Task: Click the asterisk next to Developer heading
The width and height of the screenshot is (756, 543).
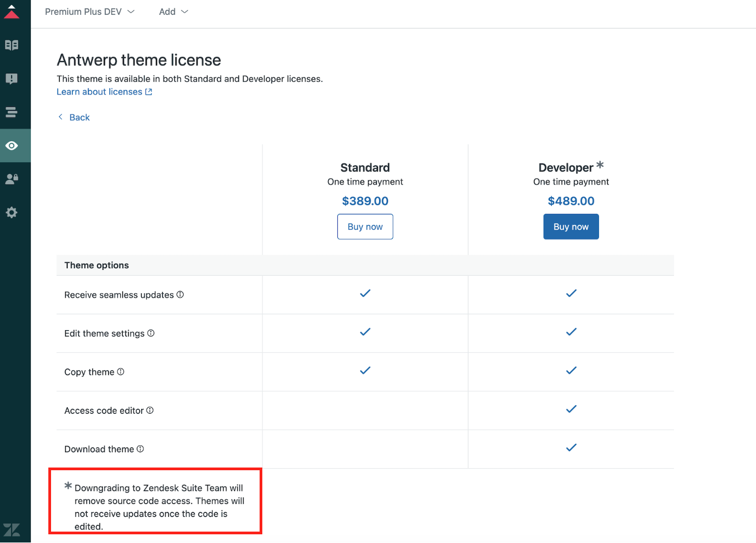Action: 600,165
